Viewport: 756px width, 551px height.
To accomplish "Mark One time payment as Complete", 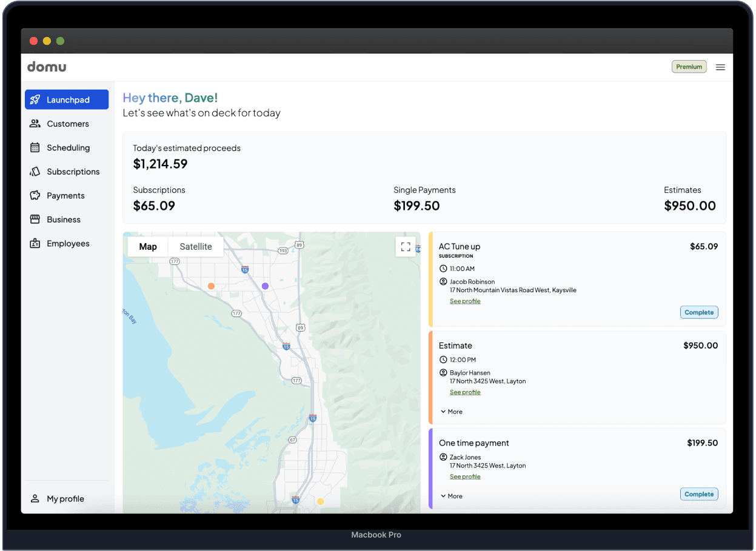I will 698,494.
